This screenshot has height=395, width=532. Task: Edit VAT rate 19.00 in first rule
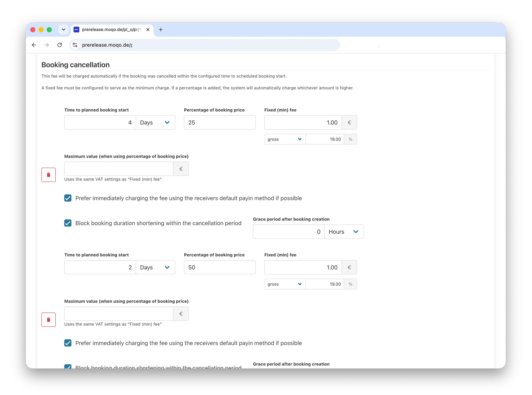(325, 139)
